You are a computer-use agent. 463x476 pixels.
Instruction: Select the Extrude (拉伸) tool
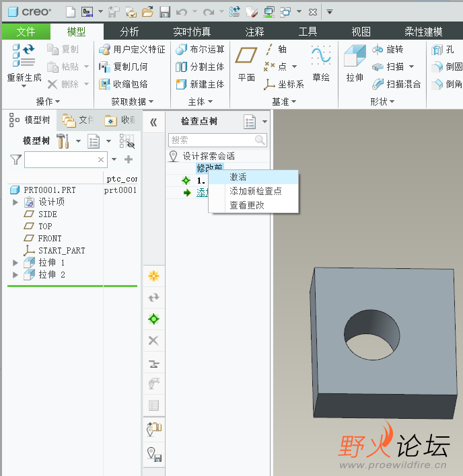pyautogui.click(x=355, y=64)
